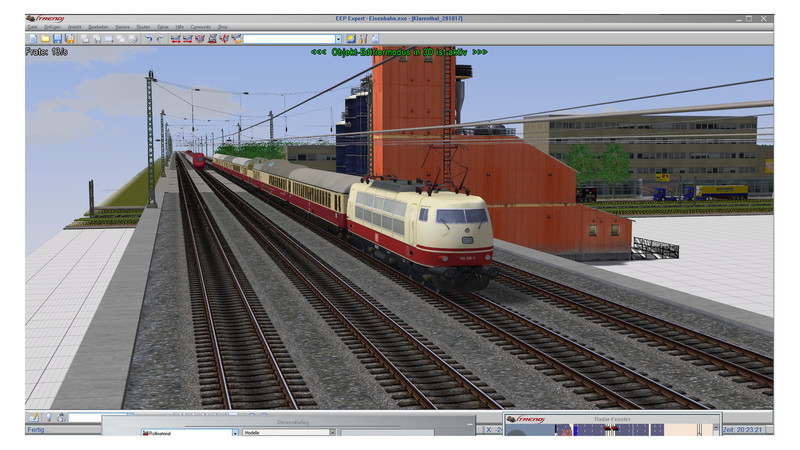This screenshot has width=800, height=450.
Task: Open the Extras menu
Action: (162, 27)
